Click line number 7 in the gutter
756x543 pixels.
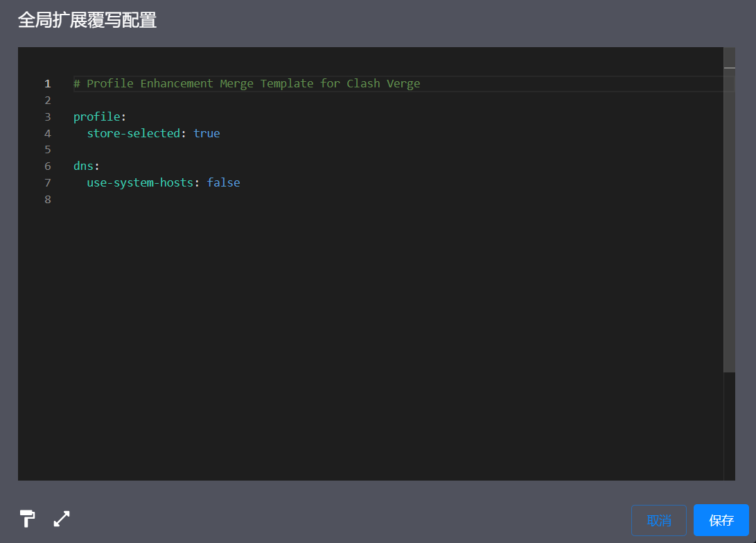pos(48,183)
